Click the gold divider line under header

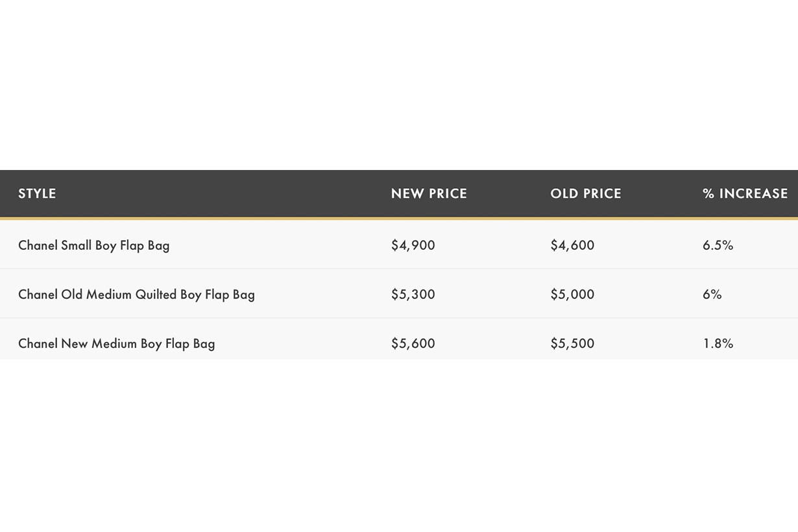399,219
